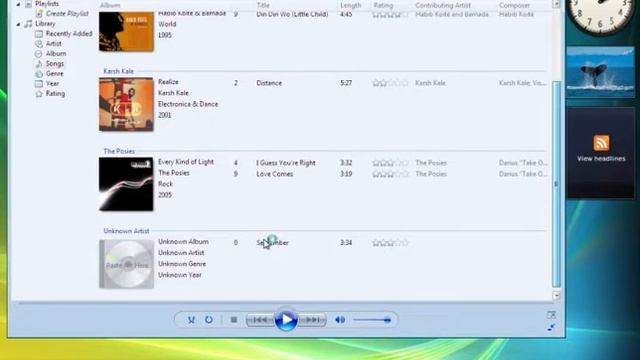Screen dimensions: 640x360
Task: Browse library by Rating
Action: click(x=55, y=93)
